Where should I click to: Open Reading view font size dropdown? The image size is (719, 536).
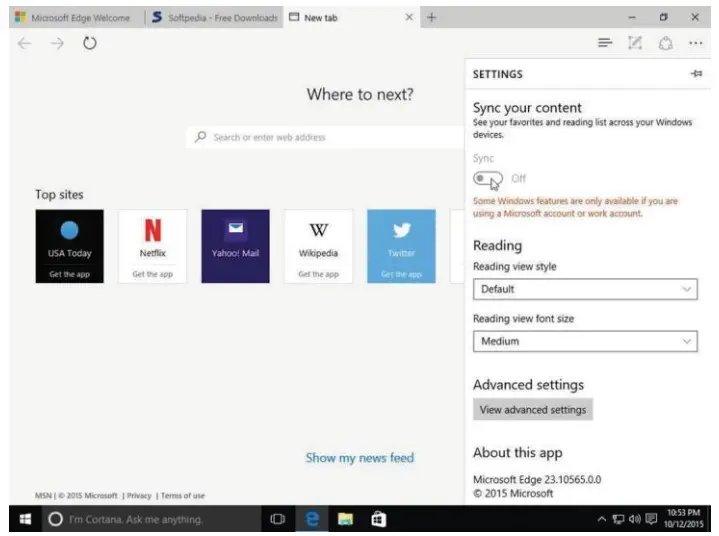585,341
